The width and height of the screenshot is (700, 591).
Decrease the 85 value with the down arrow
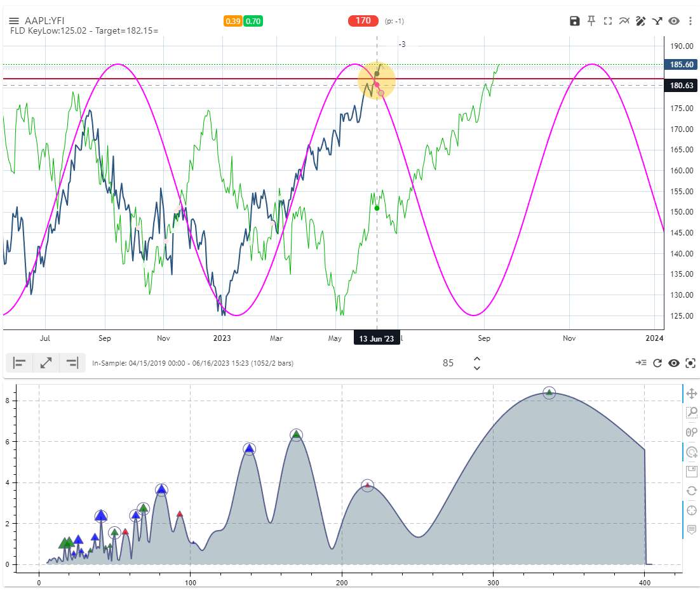point(476,367)
